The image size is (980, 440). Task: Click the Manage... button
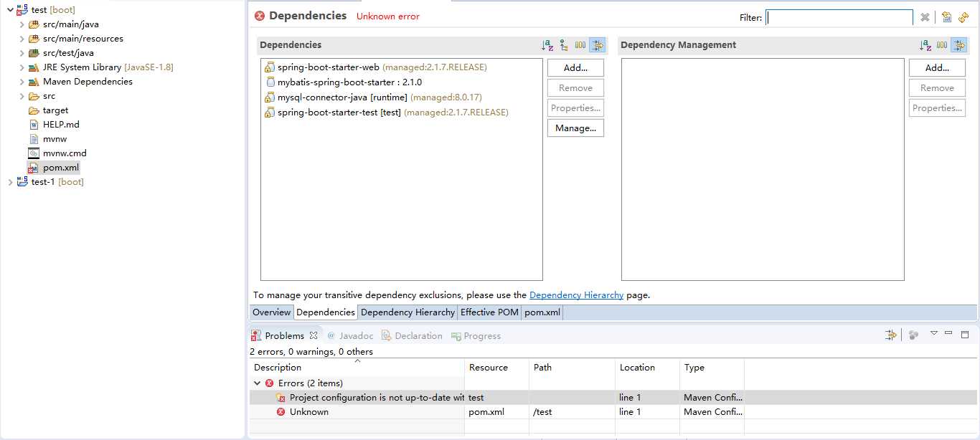(x=575, y=128)
